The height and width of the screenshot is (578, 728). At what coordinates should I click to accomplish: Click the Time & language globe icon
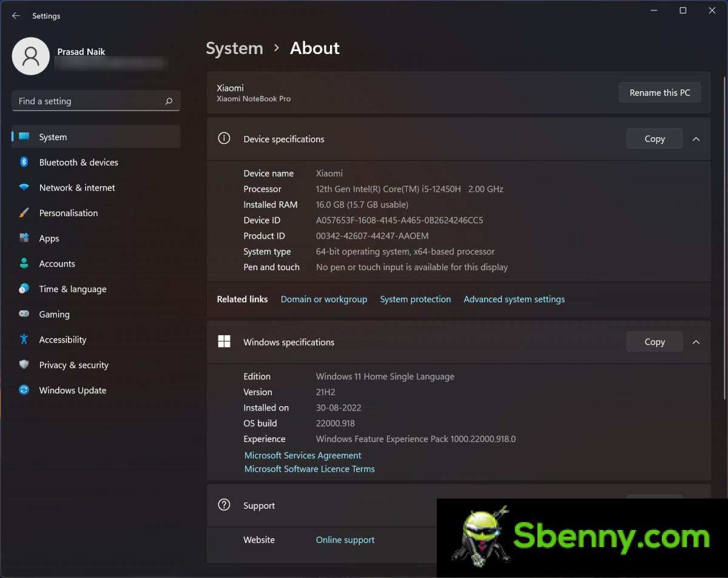(x=24, y=289)
